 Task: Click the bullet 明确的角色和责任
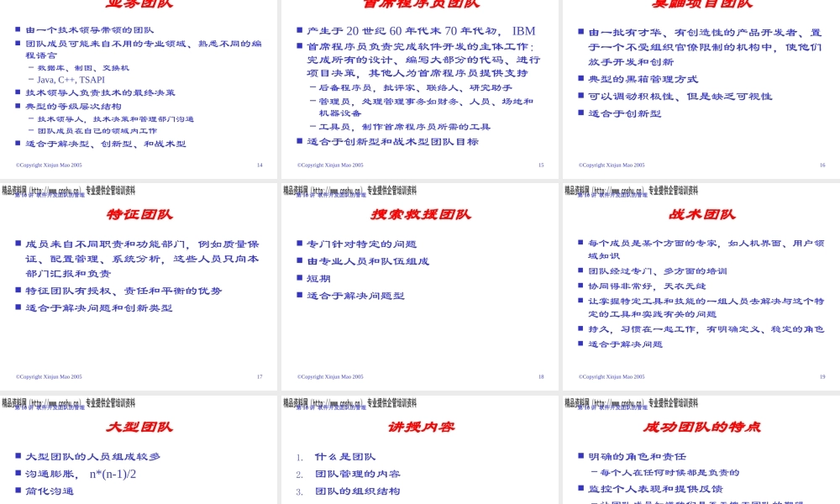637,457
